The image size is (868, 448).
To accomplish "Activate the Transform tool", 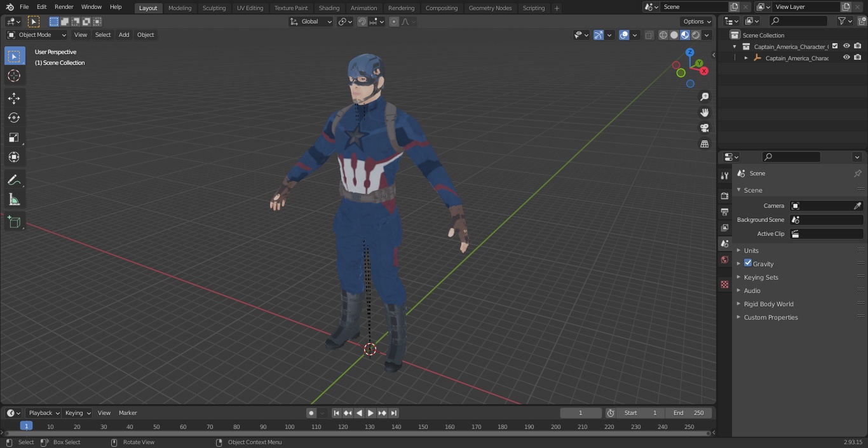I will [x=14, y=157].
